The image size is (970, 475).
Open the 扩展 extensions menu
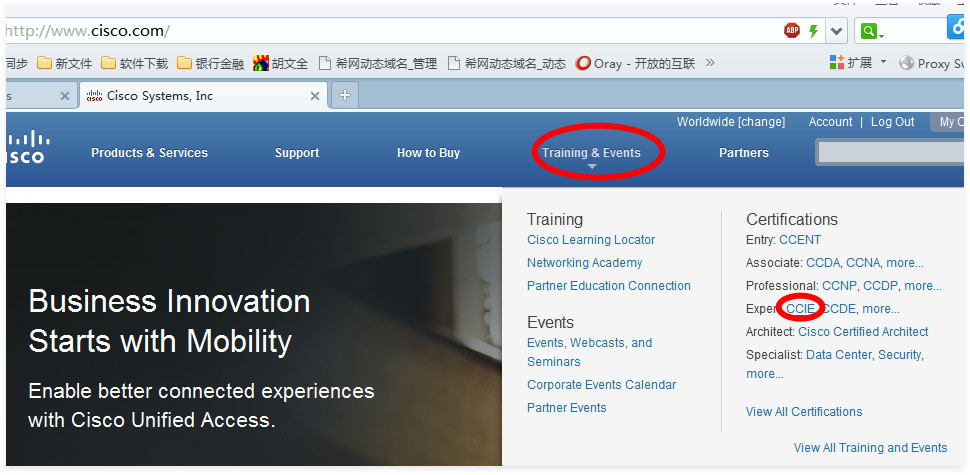click(858, 62)
